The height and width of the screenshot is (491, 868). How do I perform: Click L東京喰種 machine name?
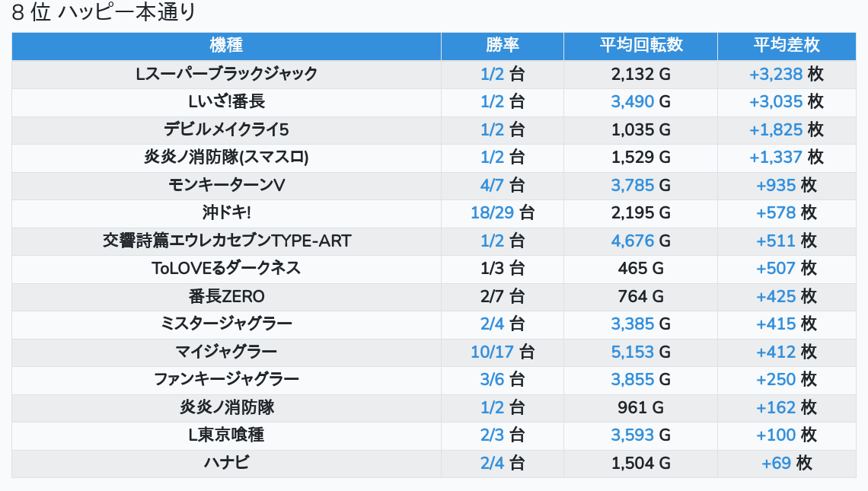226,435
